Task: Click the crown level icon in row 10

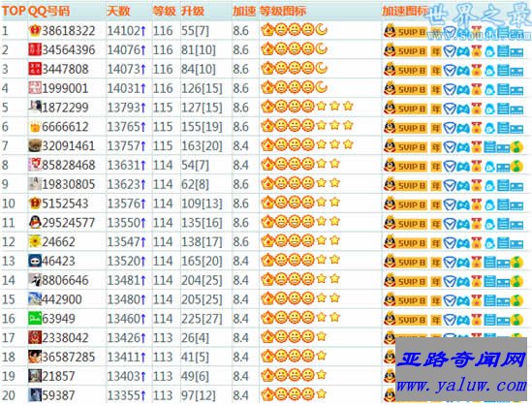Action: pyautogui.click(x=267, y=203)
